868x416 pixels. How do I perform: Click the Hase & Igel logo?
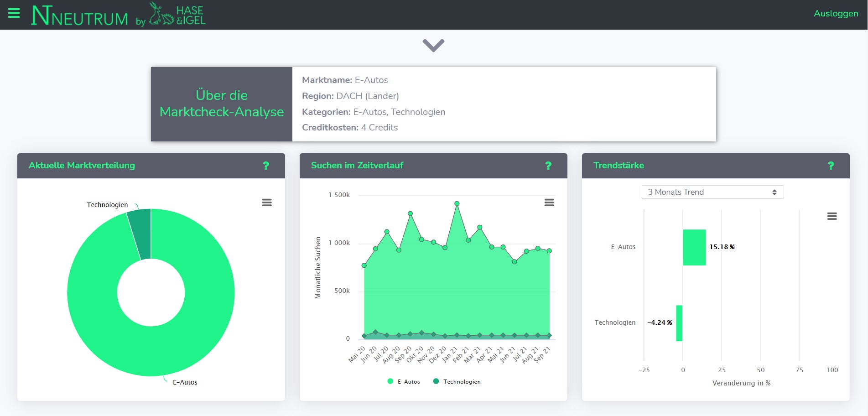tap(177, 14)
